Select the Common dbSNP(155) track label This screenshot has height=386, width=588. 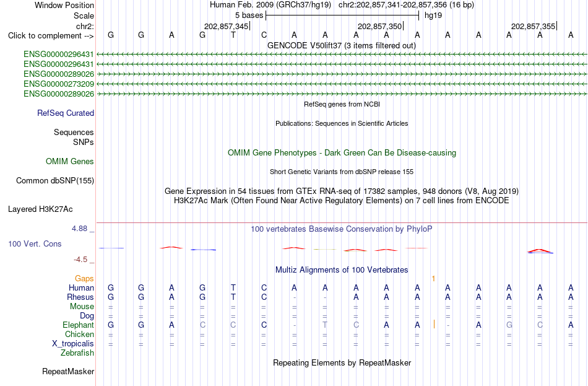(x=54, y=181)
